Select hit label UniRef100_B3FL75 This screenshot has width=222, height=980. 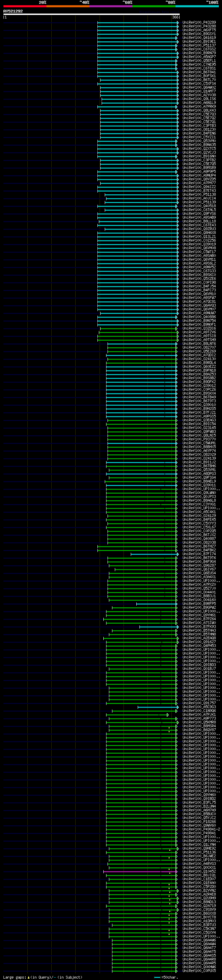pos(199,802)
